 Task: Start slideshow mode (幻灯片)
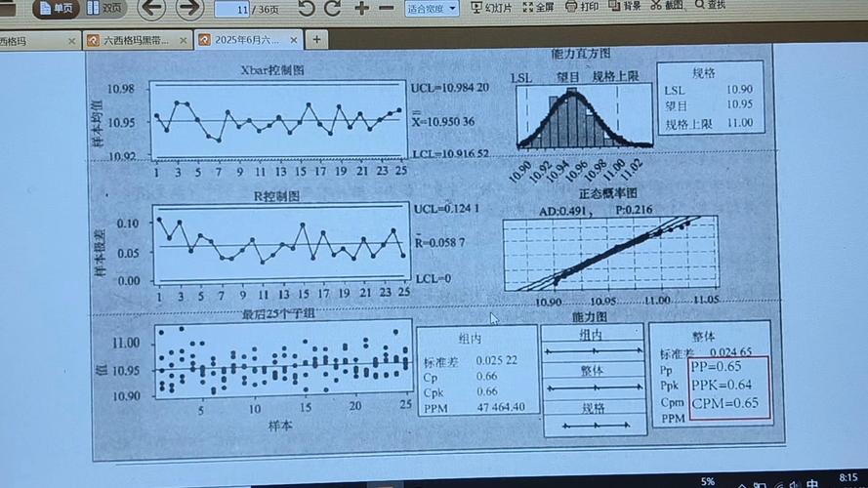coord(491,7)
